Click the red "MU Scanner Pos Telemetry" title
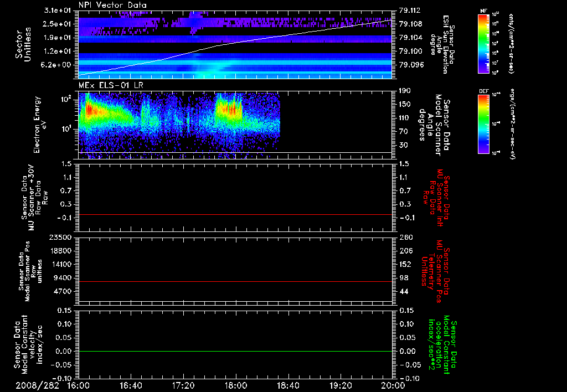567x392 pixels. [435, 271]
